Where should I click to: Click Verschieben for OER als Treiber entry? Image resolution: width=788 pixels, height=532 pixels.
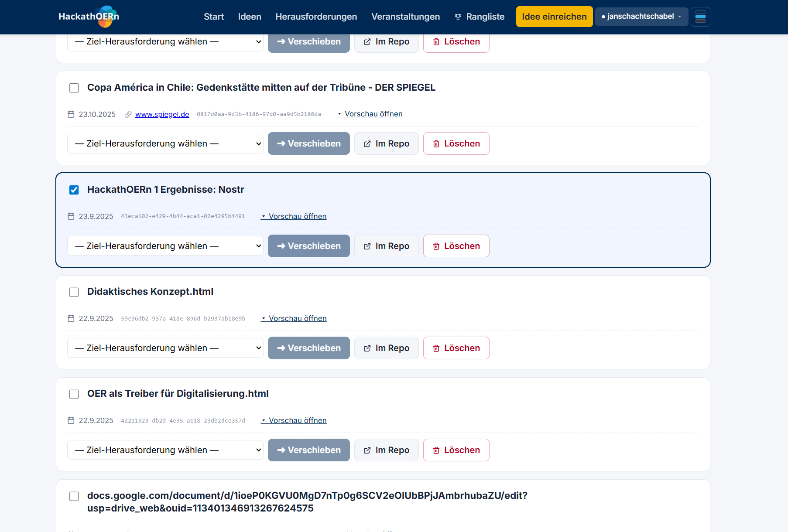(309, 450)
